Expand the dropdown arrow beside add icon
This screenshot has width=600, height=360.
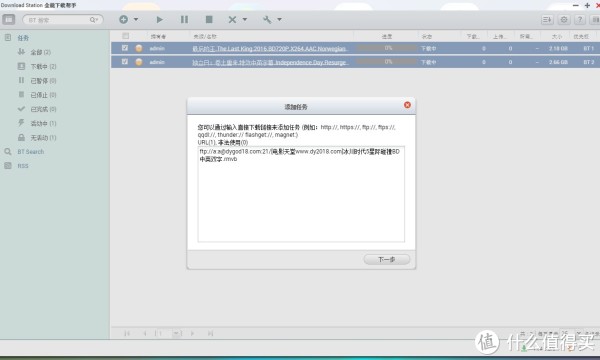coord(136,20)
